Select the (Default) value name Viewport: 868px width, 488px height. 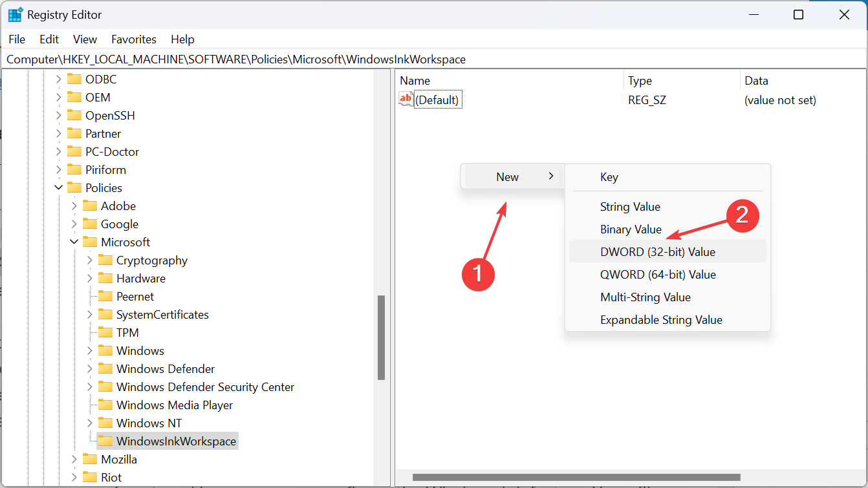pos(438,100)
